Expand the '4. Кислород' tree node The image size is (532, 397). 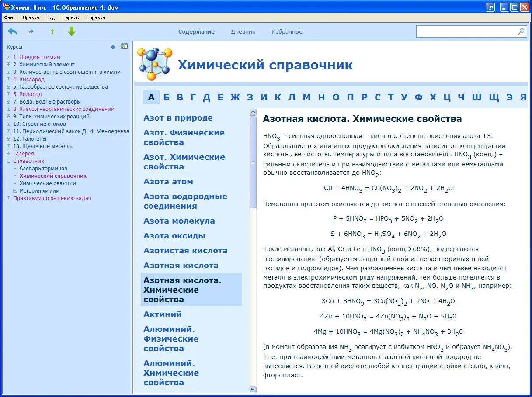pyautogui.click(x=9, y=79)
